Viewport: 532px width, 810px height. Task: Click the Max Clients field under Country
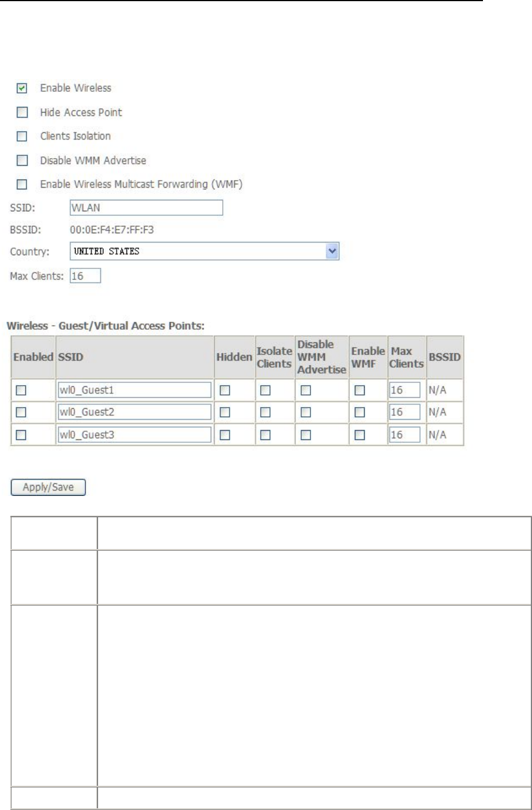tap(85, 276)
